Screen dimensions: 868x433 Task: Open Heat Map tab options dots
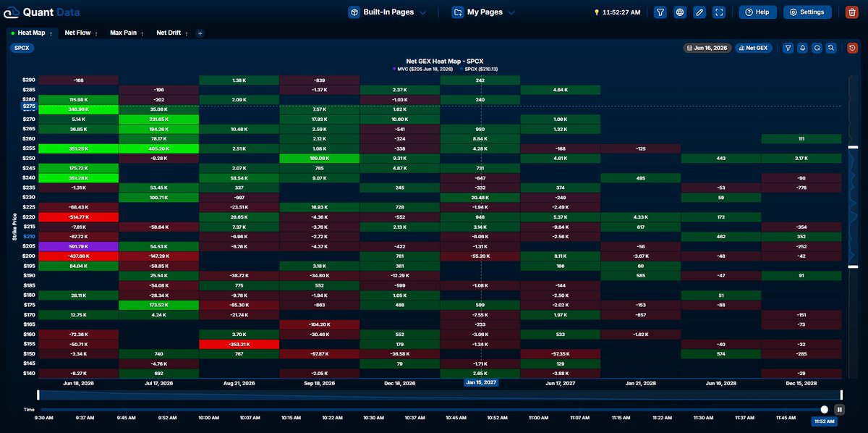pos(51,33)
